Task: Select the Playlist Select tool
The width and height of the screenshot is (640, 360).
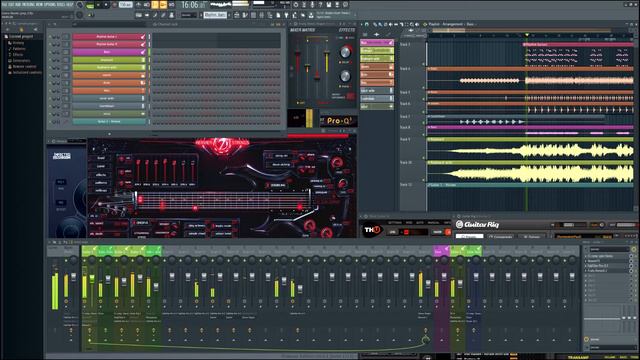Action: (406, 24)
